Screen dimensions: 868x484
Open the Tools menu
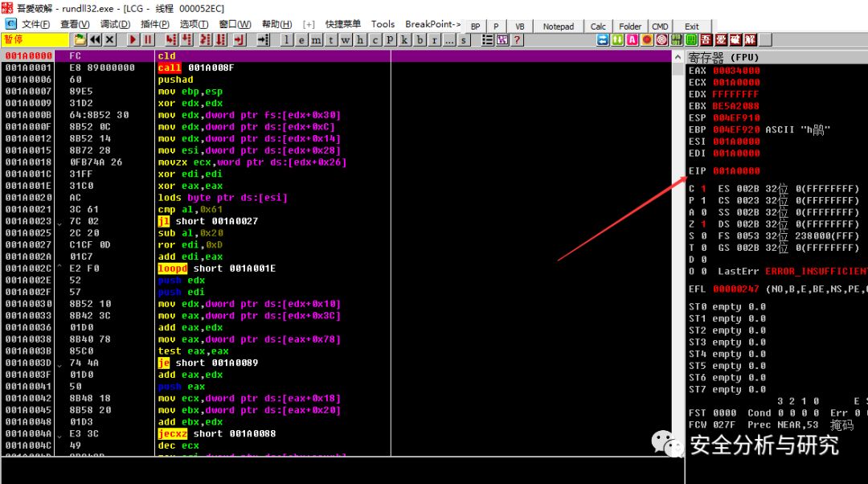click(383, 24)
